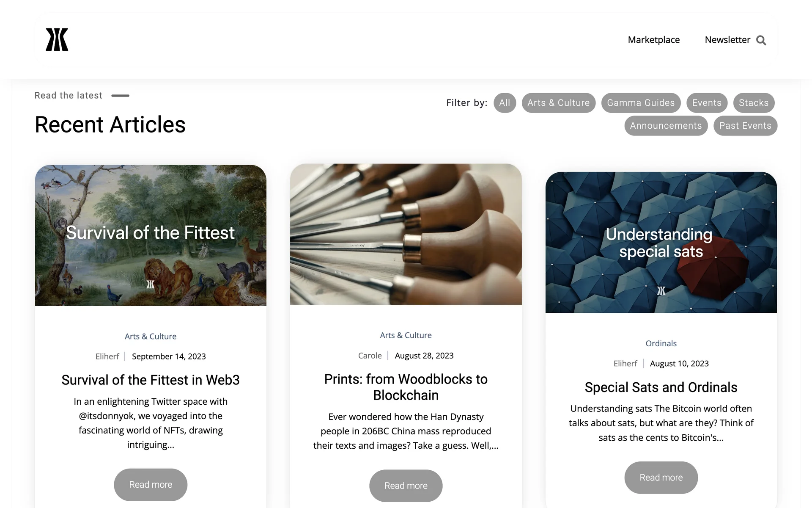This screenshot has height=508, width=812.
Task: Filter by Events category
Action: coord(707,103)
